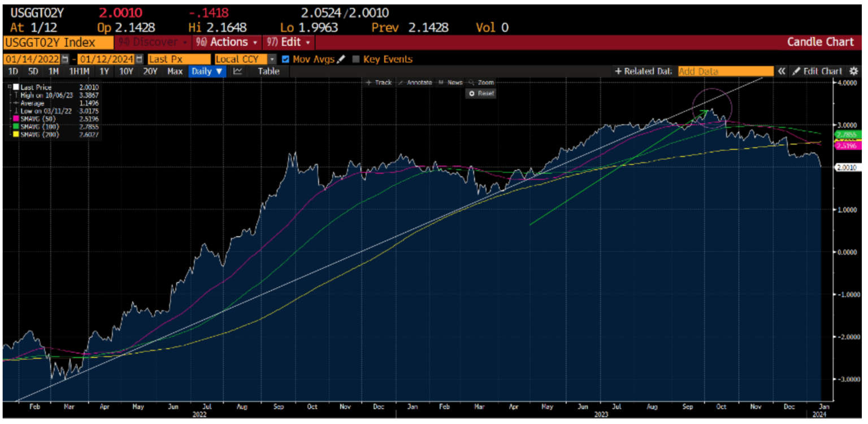The image size is (868, 424).
Task: Click the Reset button to restore zoom
Action: (481, 93)
